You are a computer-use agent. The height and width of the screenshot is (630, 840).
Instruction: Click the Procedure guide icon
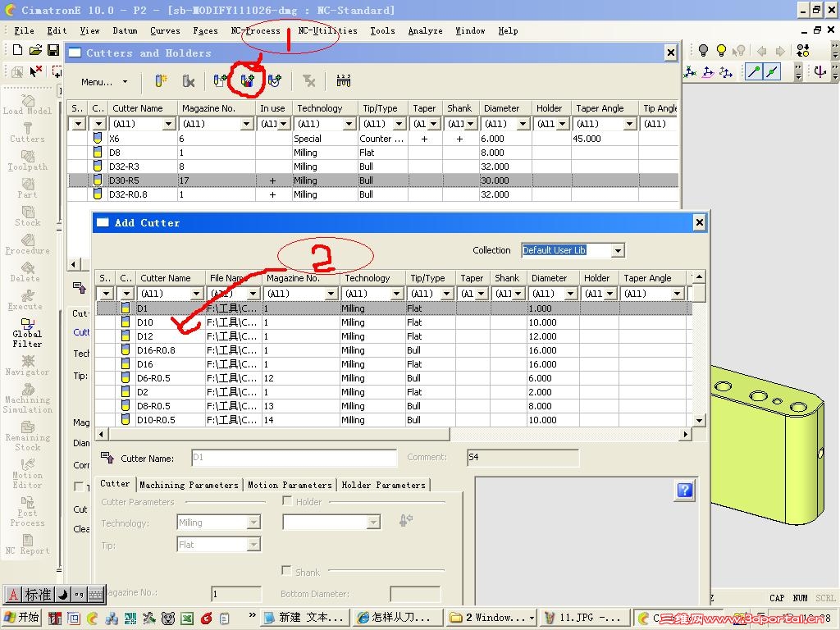pyautogui.click(x=27, y=244)
